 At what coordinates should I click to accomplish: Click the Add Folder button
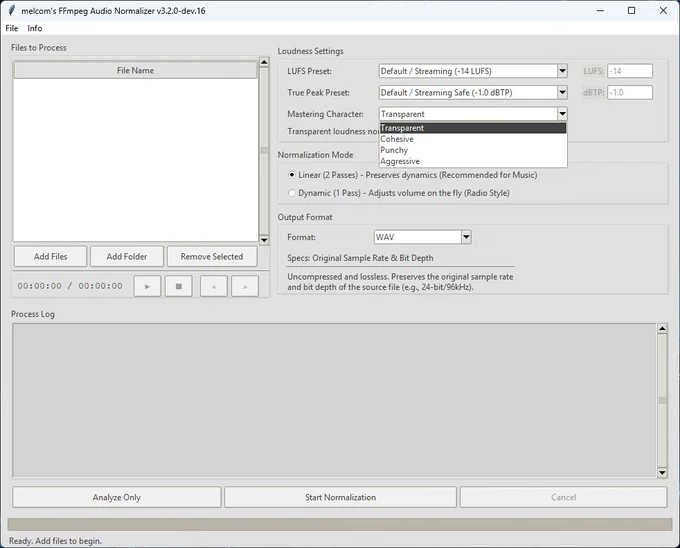[127, 257]
